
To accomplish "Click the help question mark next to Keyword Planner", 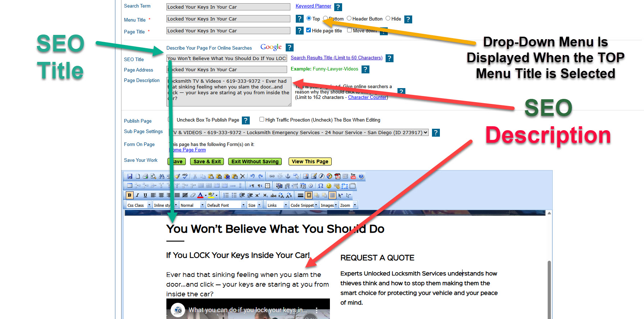I will click(x=338, y=7).
